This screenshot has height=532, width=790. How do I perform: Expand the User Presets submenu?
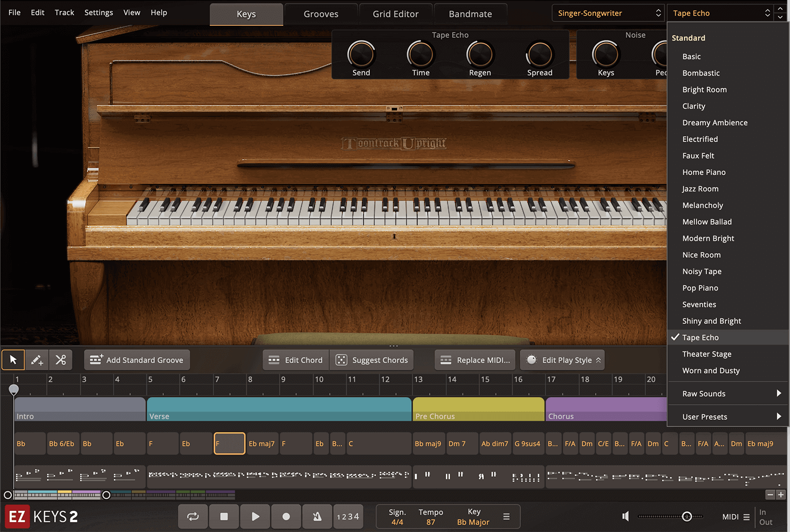pyautogui.click(x=728, y=417)
